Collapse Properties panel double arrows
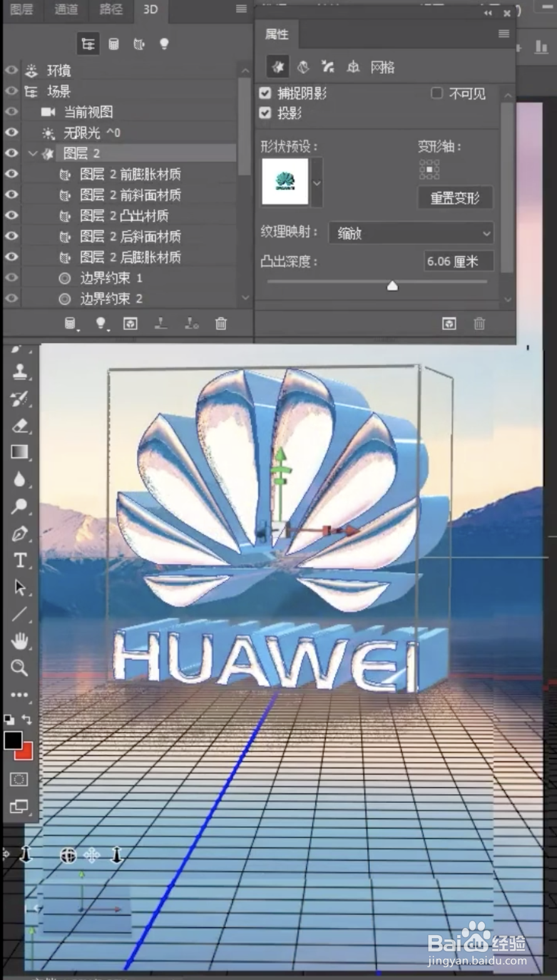 click(x=488, y=13)
